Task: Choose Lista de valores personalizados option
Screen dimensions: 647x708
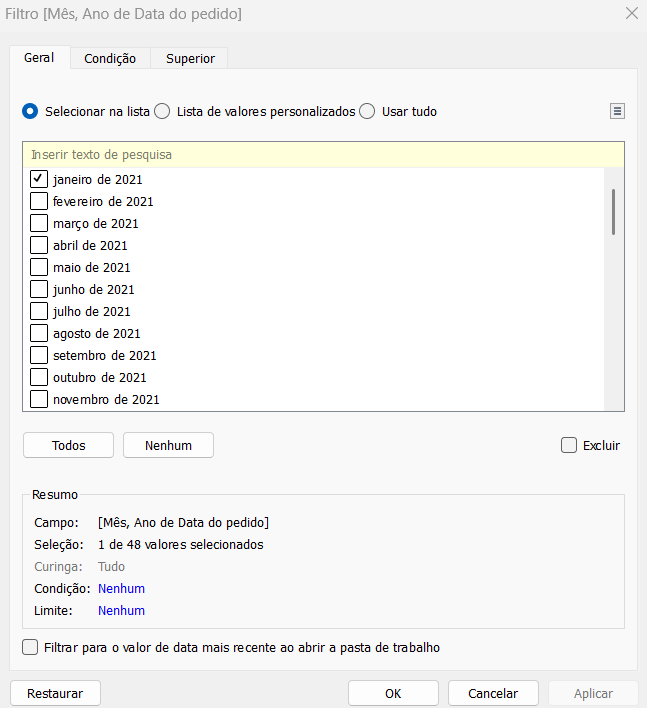Action: tap(162, 112)
